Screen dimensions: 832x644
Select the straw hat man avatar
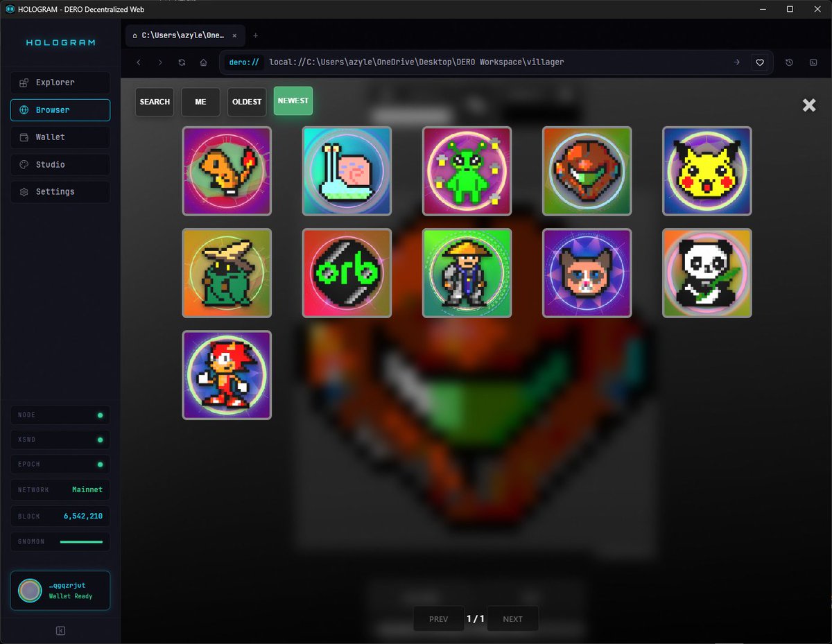467,273
